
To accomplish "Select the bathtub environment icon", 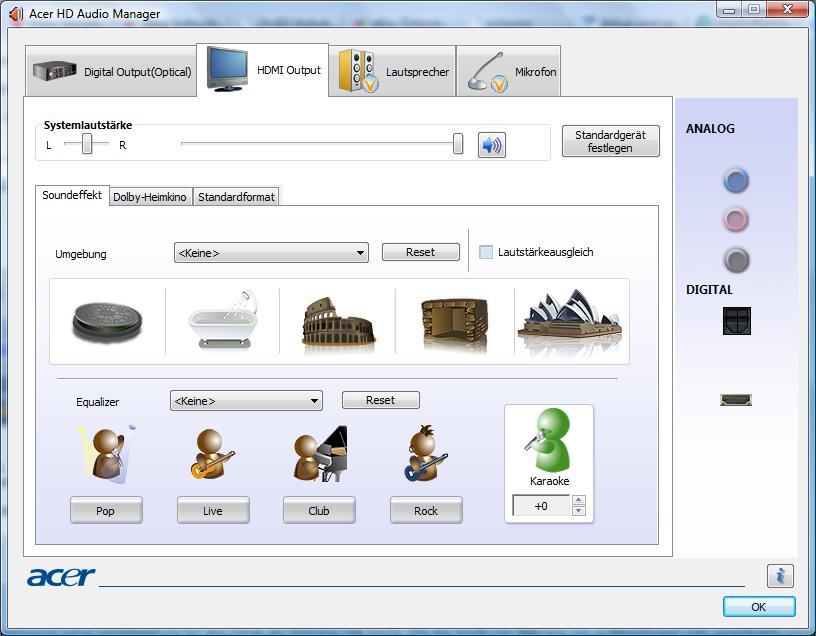I will click(x=223, y=320).
